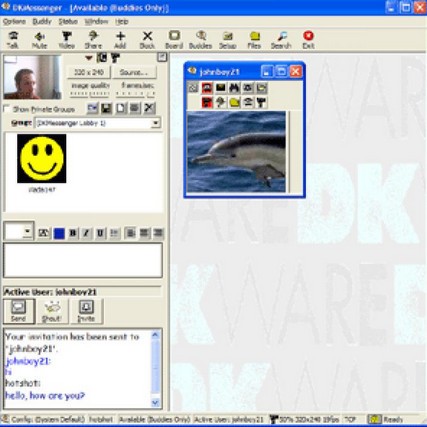Click the Source... button
The height and width of the screenshot is (427, 427).
[134, 72]
